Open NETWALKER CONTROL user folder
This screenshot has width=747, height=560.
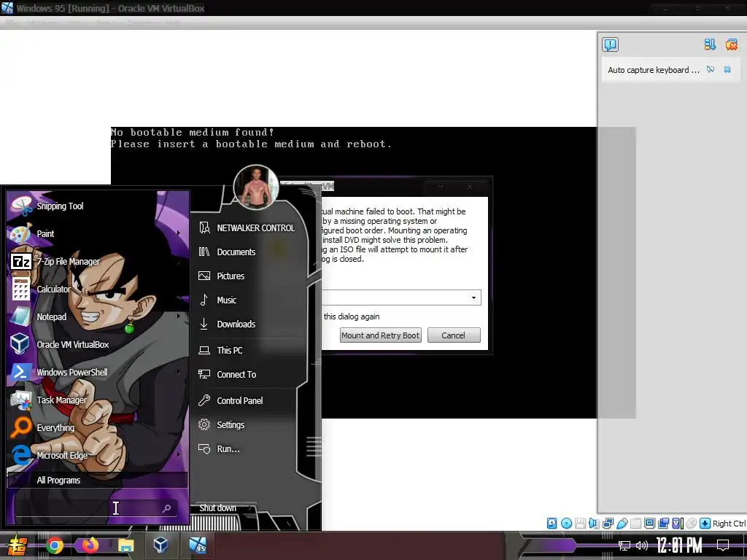point(248,228)
